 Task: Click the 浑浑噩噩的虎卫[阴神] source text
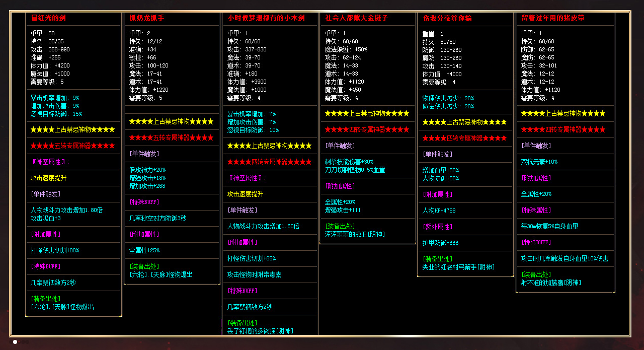(354, 235)
